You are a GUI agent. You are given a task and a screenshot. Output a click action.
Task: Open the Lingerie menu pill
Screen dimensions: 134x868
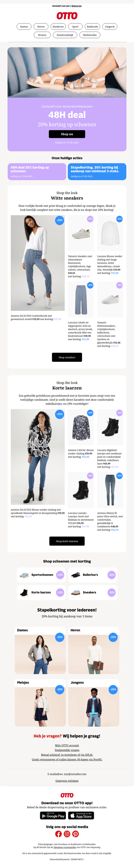point(110,27)
